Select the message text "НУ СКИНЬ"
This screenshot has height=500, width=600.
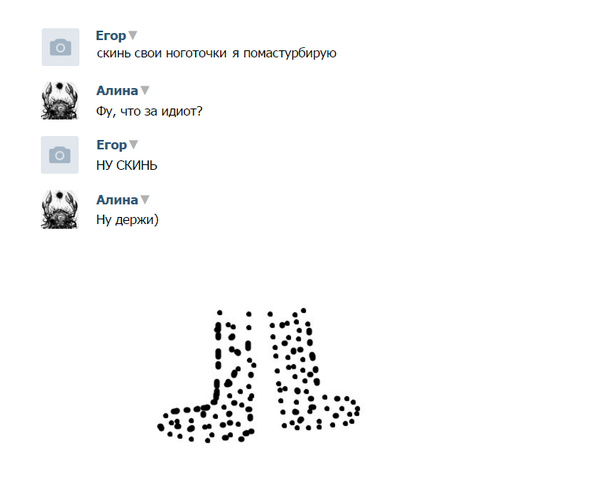pos(127,165)
